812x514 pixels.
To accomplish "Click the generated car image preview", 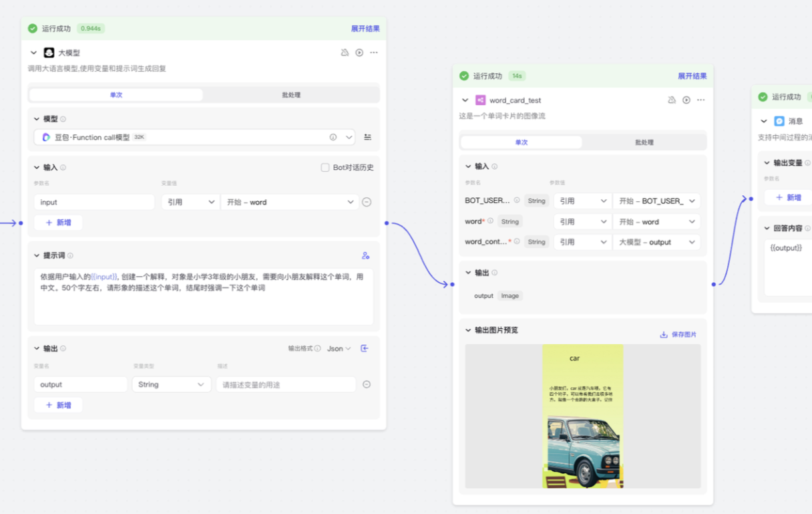I will pos(582,416).
